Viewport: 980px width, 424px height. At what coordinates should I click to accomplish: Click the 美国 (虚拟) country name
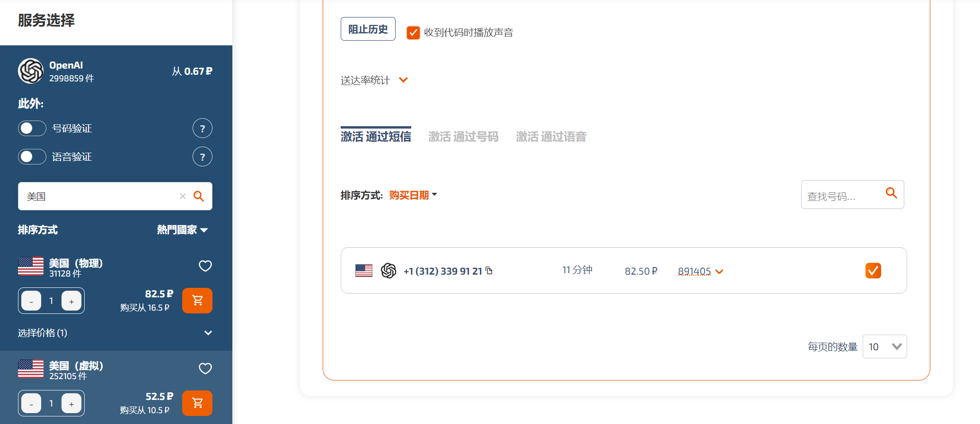pos(76,365)
